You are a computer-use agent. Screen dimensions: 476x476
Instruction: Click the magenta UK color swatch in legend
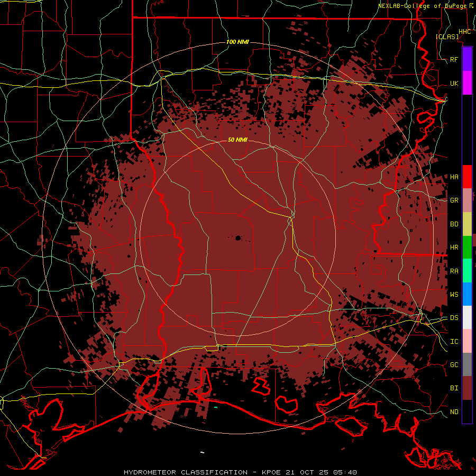[x=467, y=83]
